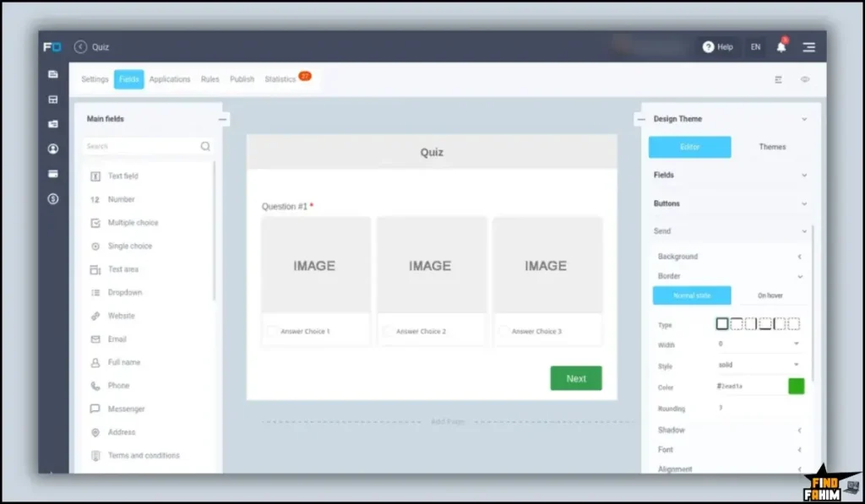Click the back arrow next to Quiz

(x=80, y=47)
